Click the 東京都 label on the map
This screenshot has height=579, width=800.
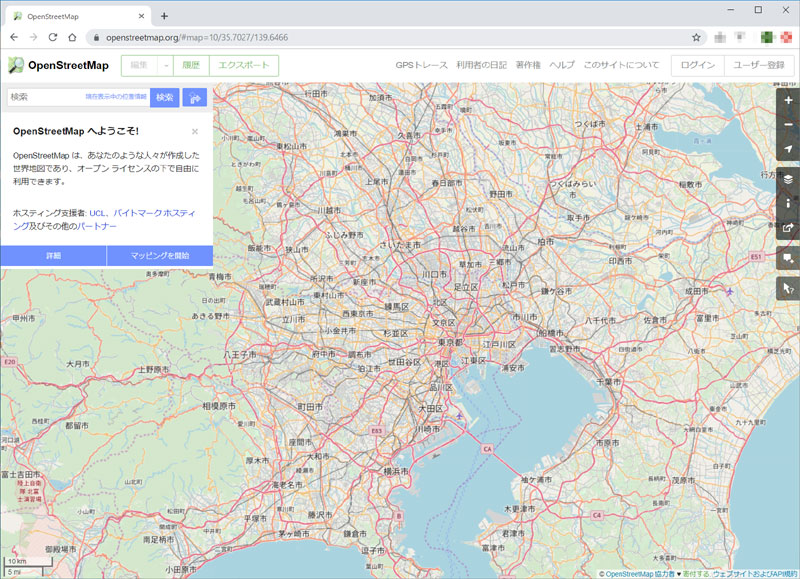tap(451, 342)
